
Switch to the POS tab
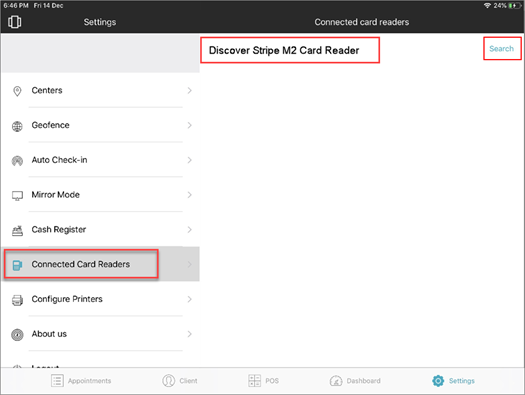264,381
